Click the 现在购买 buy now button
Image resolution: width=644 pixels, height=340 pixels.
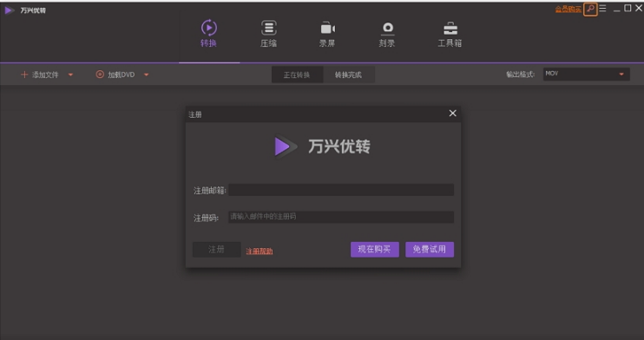coord(375,249)
